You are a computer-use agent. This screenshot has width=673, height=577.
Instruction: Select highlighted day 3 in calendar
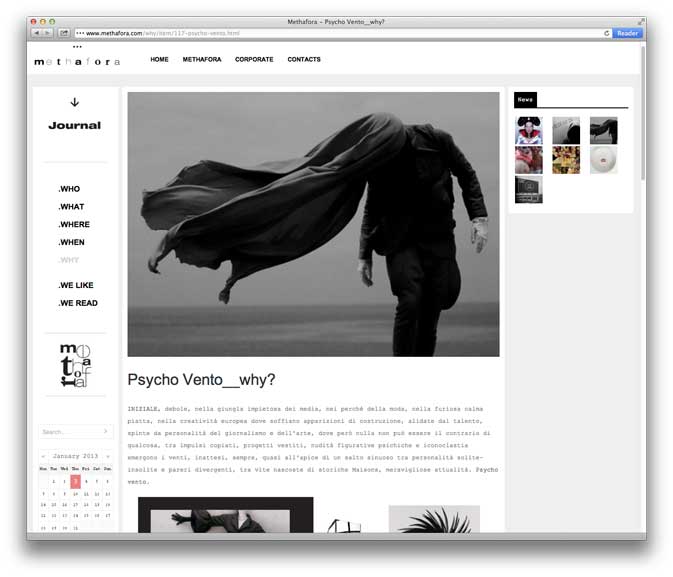[75, 481]
